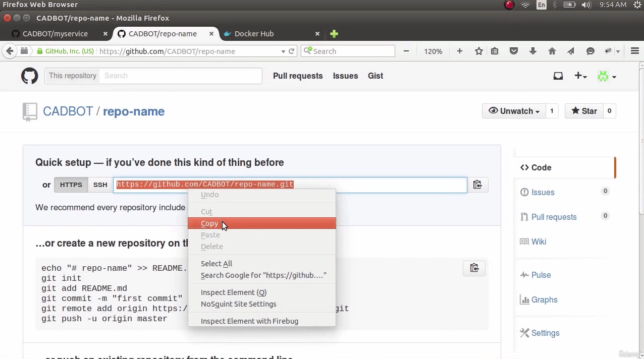This screenshot has height=359, width=644.
Task: Close the CADBOT/myservice tab
Action: click(x=105, y=34)
